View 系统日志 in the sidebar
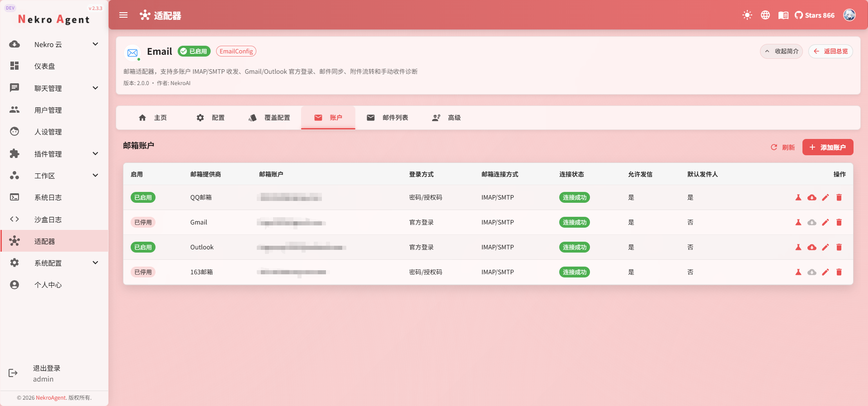 54,197
